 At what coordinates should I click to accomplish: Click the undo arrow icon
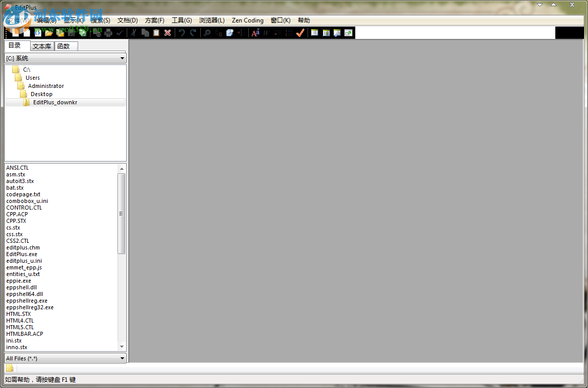tap(182, 33)
